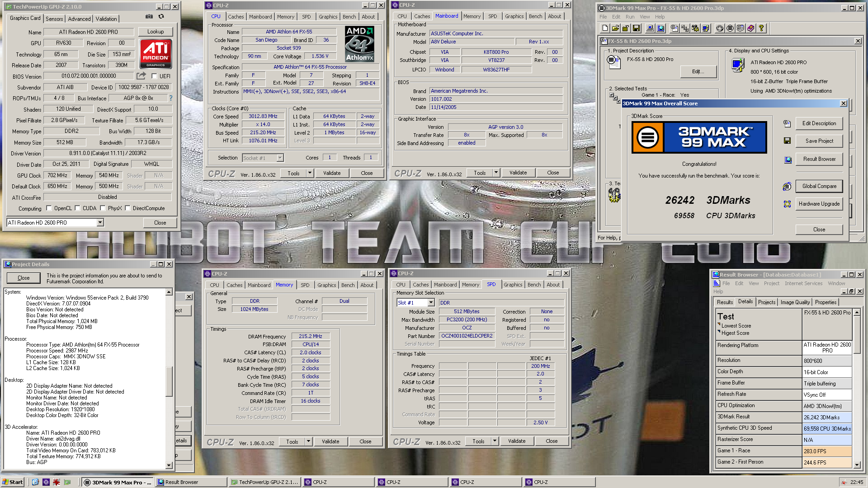Screen dimensions: 868x488
Task: Open Slot #1 dropdown in CPU-Z SPD window
Action: click(431, 303)
